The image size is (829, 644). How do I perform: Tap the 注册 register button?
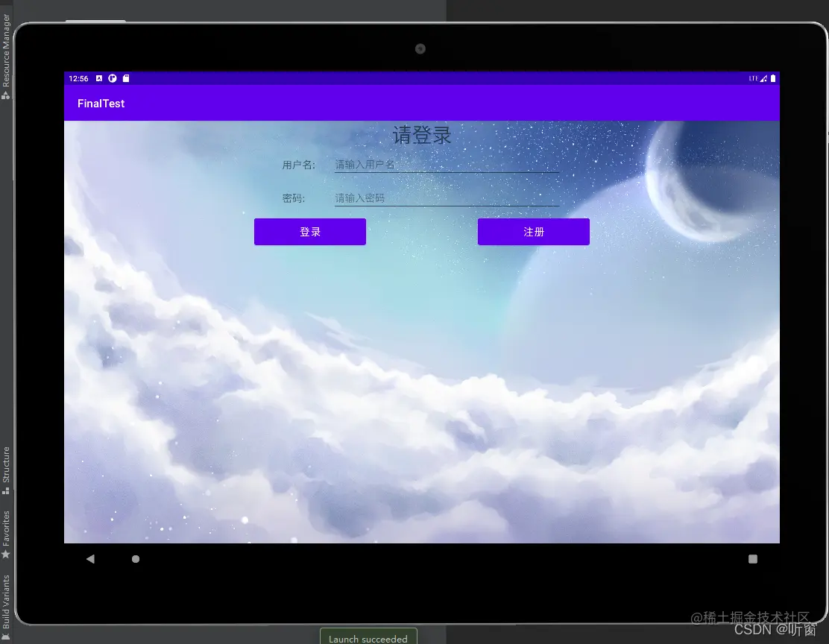533,232
